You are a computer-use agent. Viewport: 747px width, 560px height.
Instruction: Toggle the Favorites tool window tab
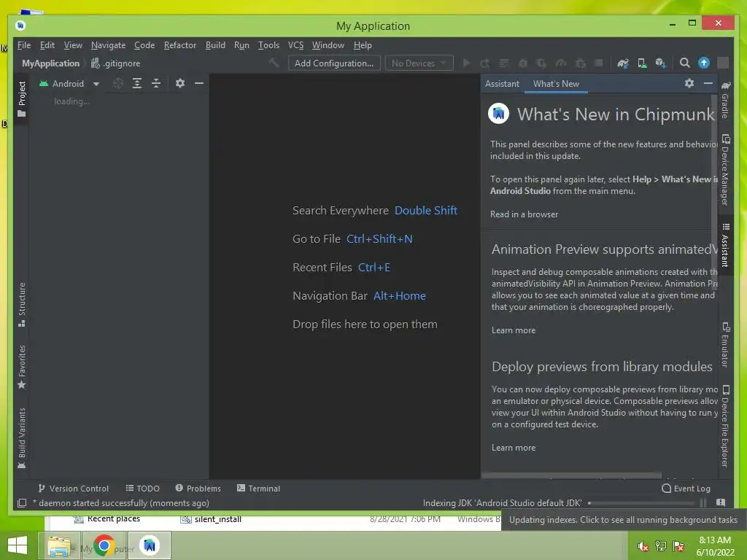coord(21,367)
